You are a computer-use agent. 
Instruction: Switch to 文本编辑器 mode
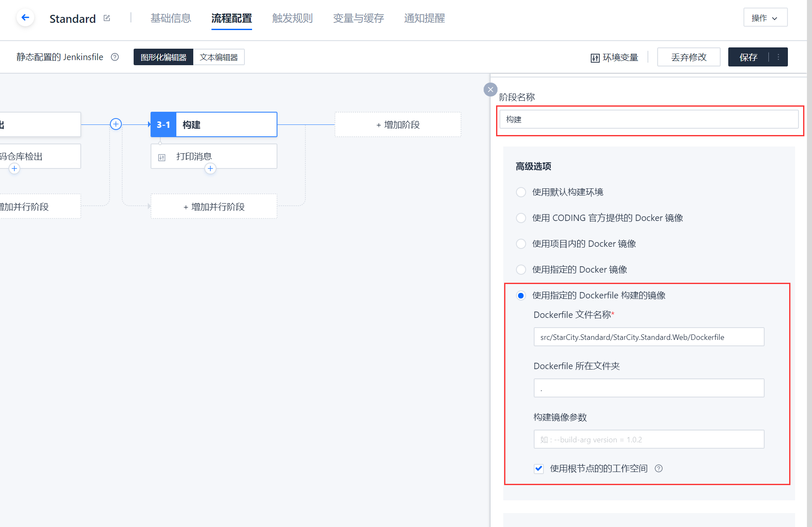(219, 57)
